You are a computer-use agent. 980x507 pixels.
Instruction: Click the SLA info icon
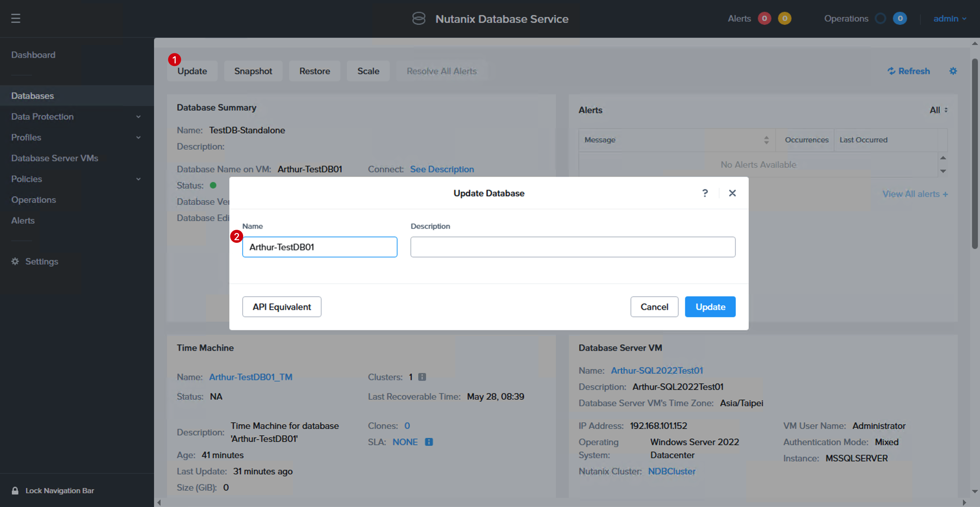[x=429, y=442]
